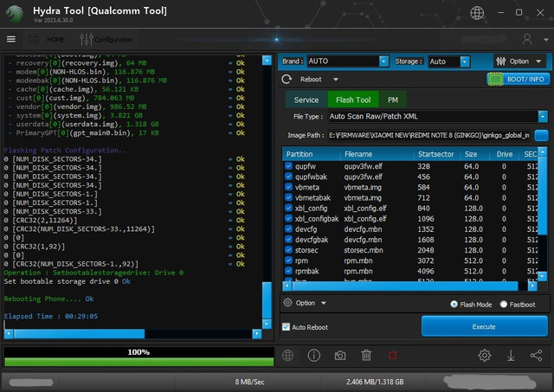This screenshot has width=554, height=392.
Task: Click the log panel scroll-down arrow
Action: (267, 324)
